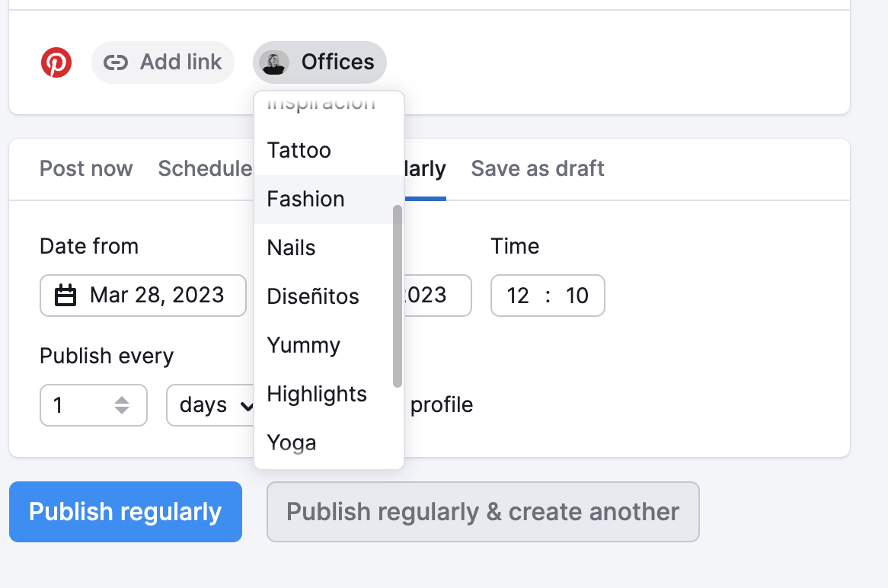Select Highlights in the board list

point(317,394)
